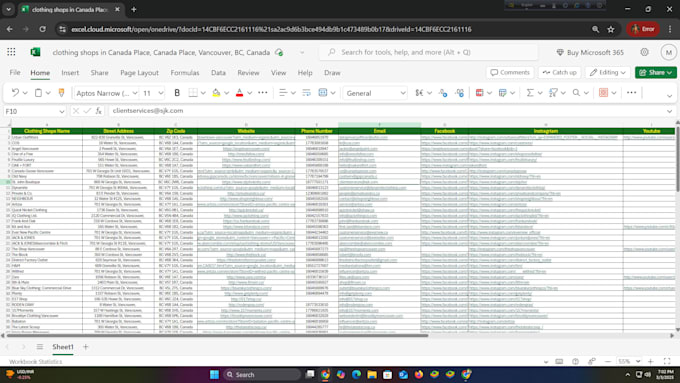Viewport: 680px width, 383px height.
Task: Select the Format Painter brush
Action: 61,93
